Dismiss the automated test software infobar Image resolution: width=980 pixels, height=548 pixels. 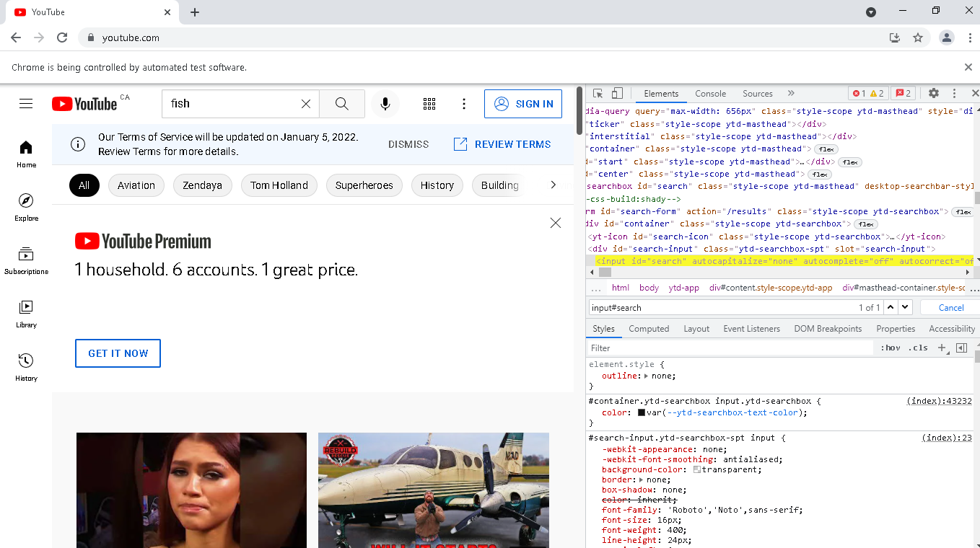click(968, 67)
